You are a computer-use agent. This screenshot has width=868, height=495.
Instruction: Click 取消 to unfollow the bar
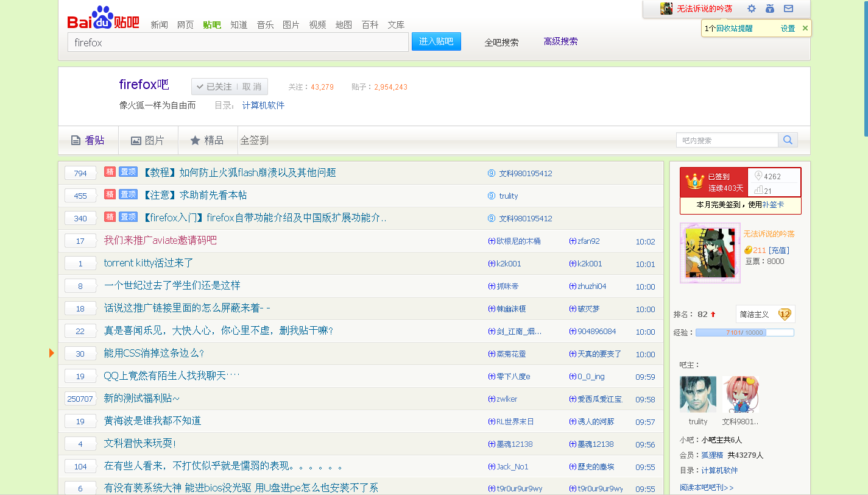[x=252, y=87]
